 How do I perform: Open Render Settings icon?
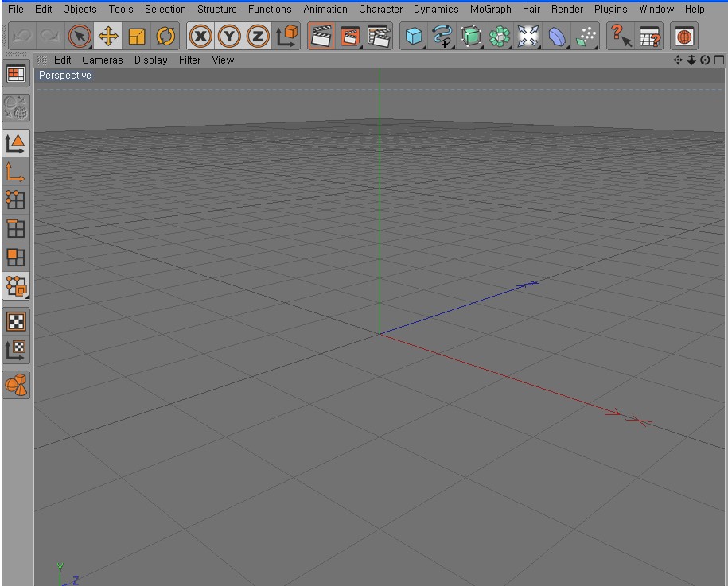(379, 36)
